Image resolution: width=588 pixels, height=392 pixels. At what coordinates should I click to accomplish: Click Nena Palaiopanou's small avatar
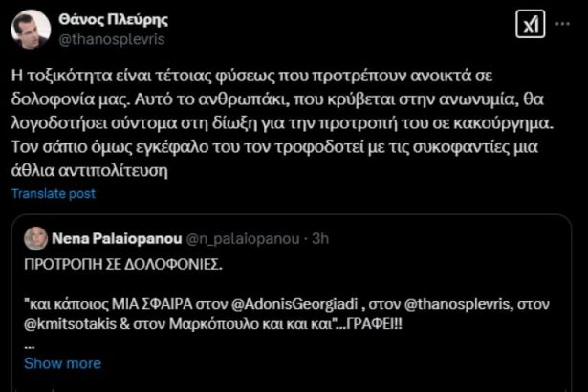[x=36, y=236]
